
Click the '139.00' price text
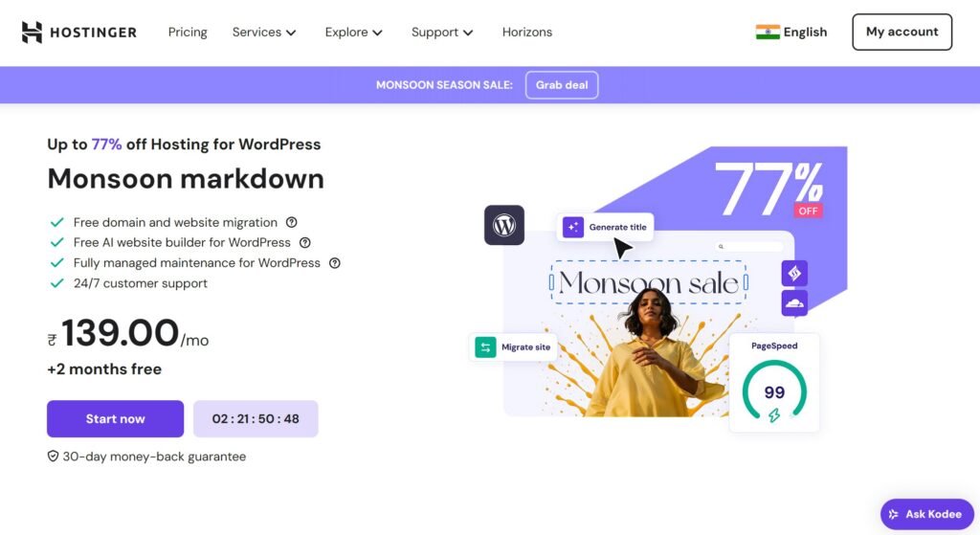(x=120, y=332)
